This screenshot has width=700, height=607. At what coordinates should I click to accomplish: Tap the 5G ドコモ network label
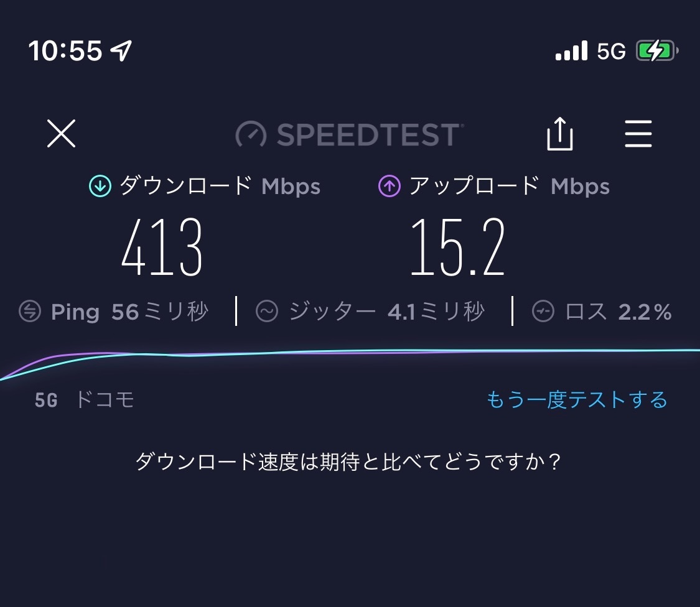pyautogui.click(x=84, y=399)
